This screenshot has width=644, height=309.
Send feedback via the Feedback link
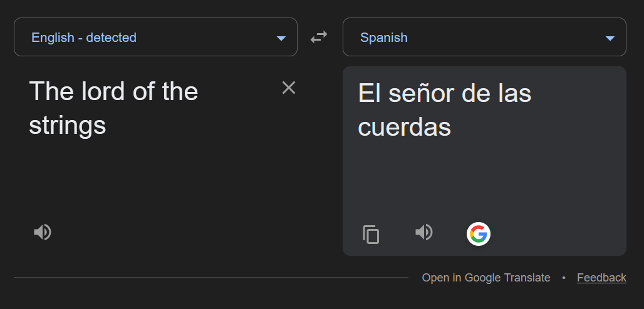601,278
